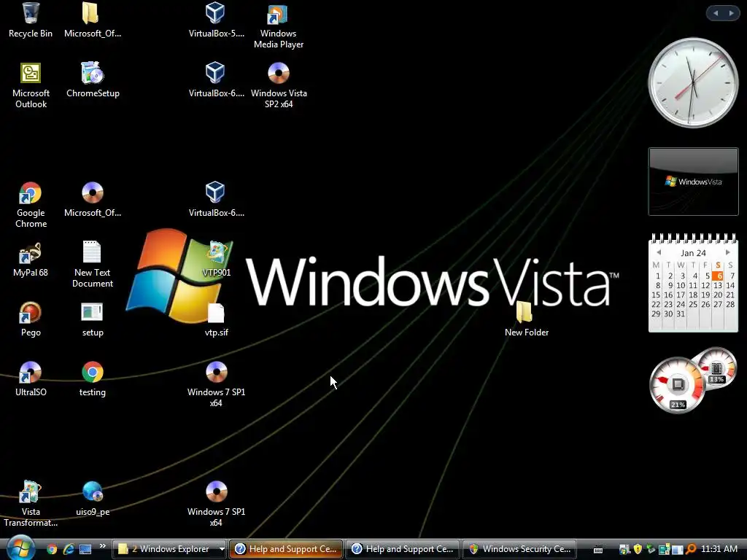This screenshot has height=560, width=747.
Task: Open the Recycle Bin icon
Action: click(31, 20)
